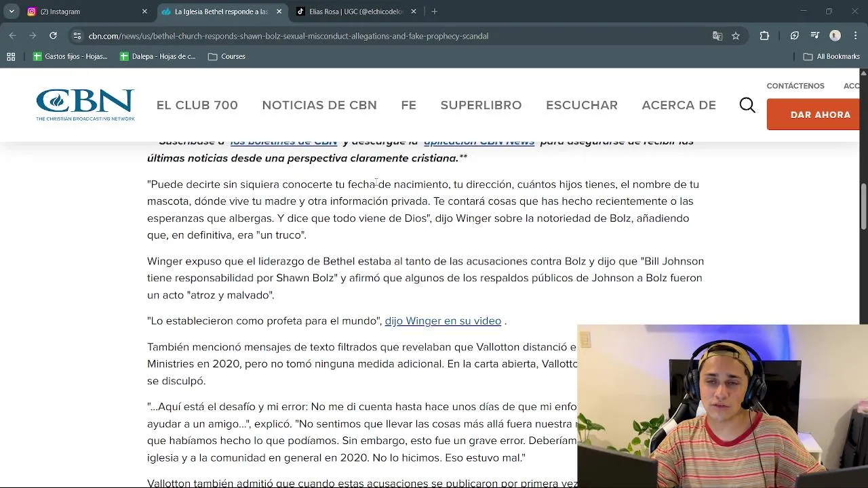Open the aplicación CBN News link

(479, 141)
